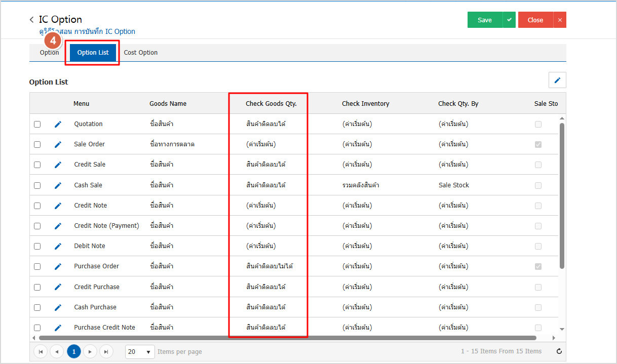Go to the first page of the list

[x=40, y=351]
